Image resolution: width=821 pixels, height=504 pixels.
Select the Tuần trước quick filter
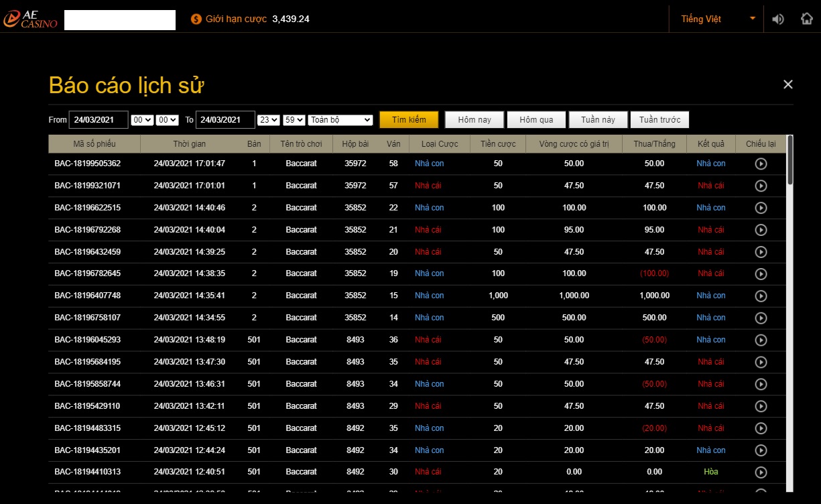click(659, 120)
